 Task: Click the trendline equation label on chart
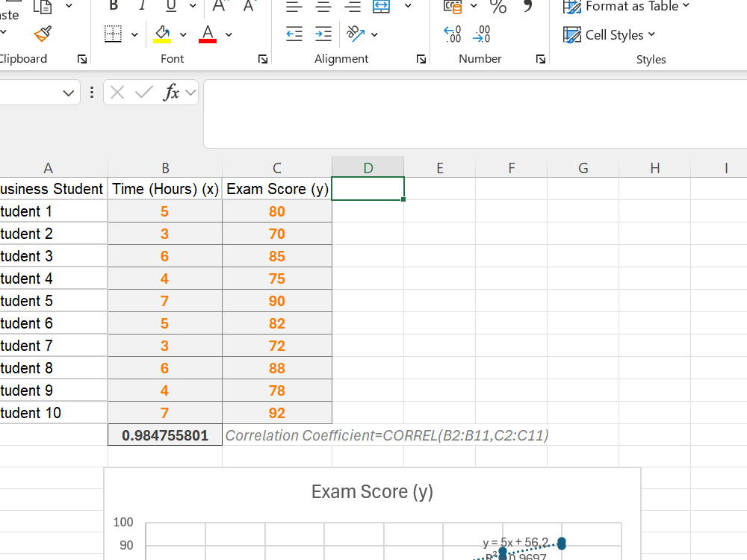[515, 542]
